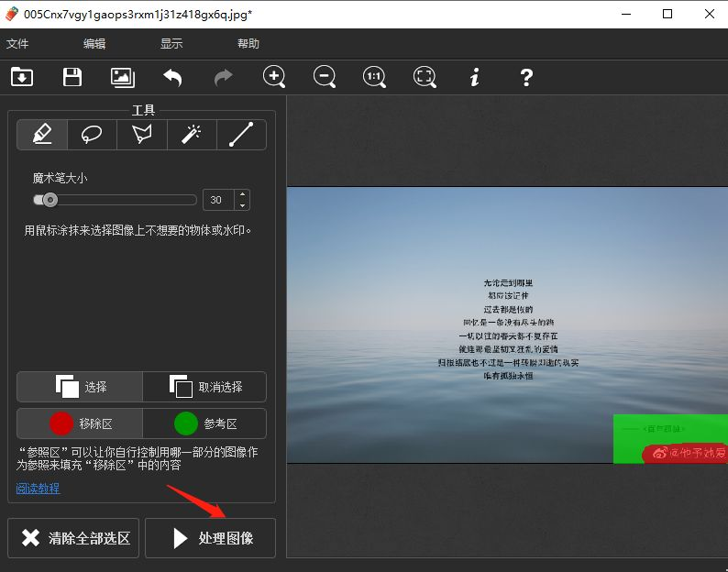Image resolution: width=728 pixels, height=572 pixels.
Task: Click the 处理图像 process button
Action: (210, 538)
